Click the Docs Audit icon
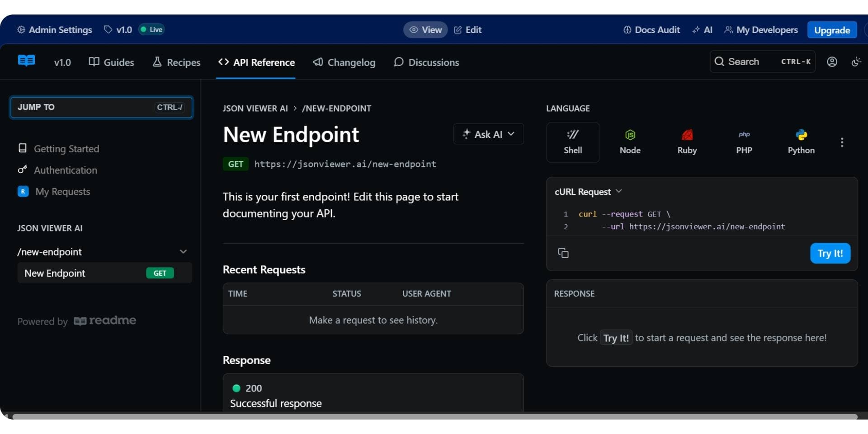The width and height of the screenshot is (868, 434). point(627,30)
